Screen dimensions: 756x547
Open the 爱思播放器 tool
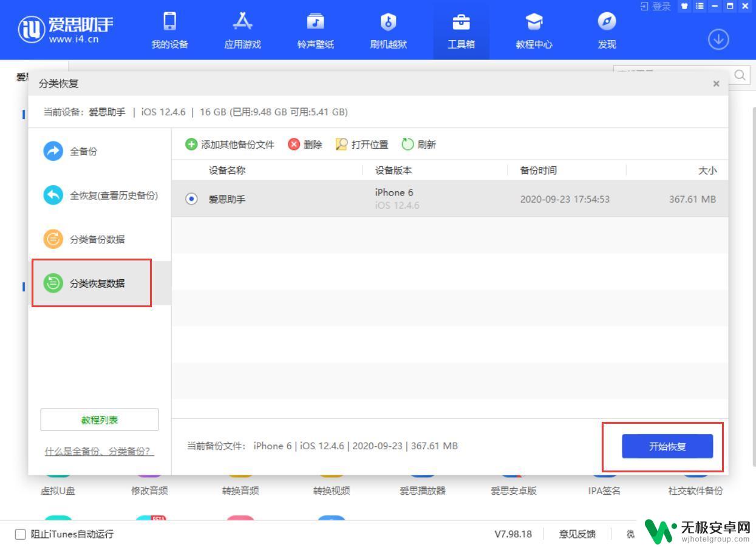(x=423, y=491)
